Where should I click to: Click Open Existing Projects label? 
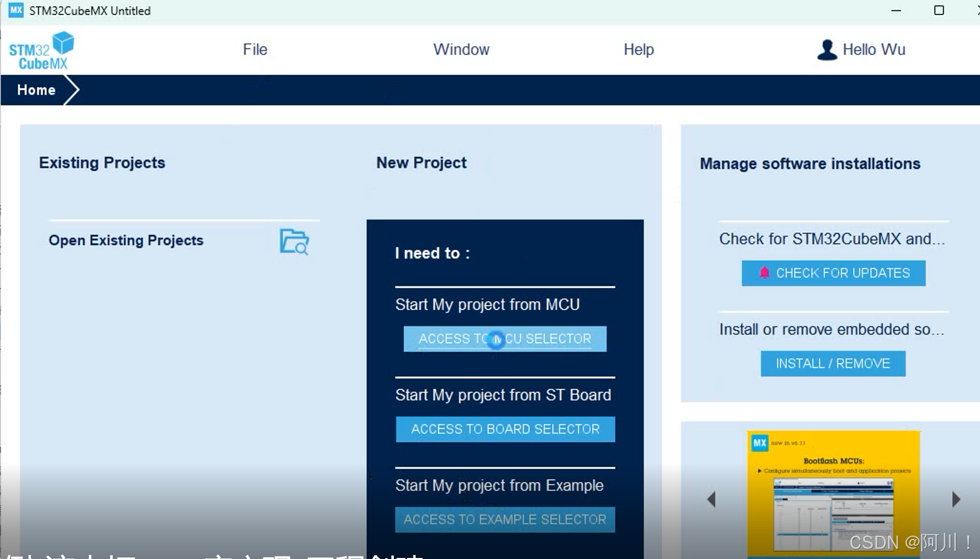(126, 240)
